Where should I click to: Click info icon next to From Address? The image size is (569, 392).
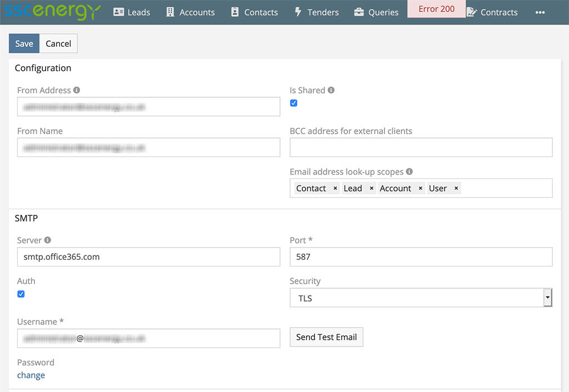pos(77,90)
